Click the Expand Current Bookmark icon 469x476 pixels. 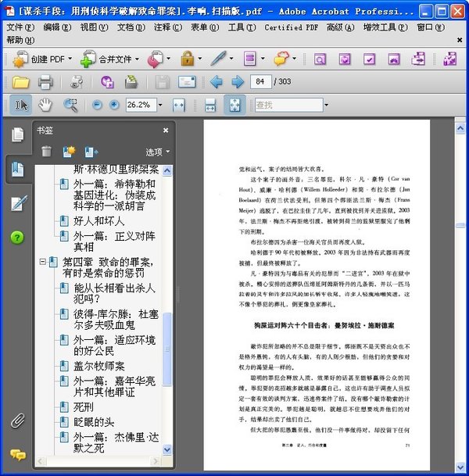91,152
